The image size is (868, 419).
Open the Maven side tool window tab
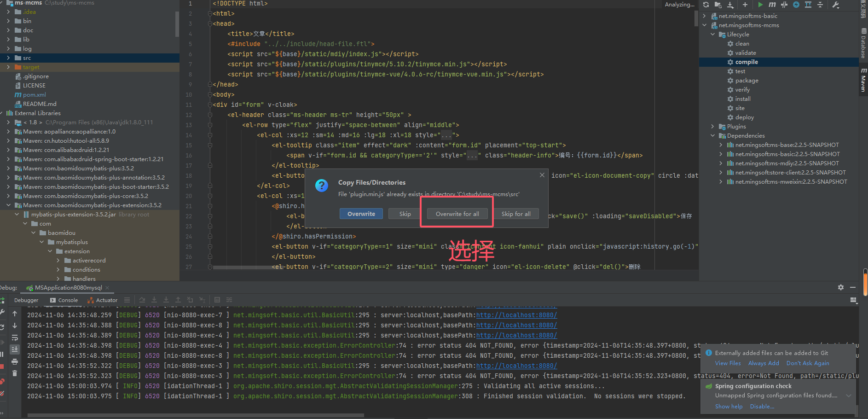pyautogui.click(x=863, y=80)
